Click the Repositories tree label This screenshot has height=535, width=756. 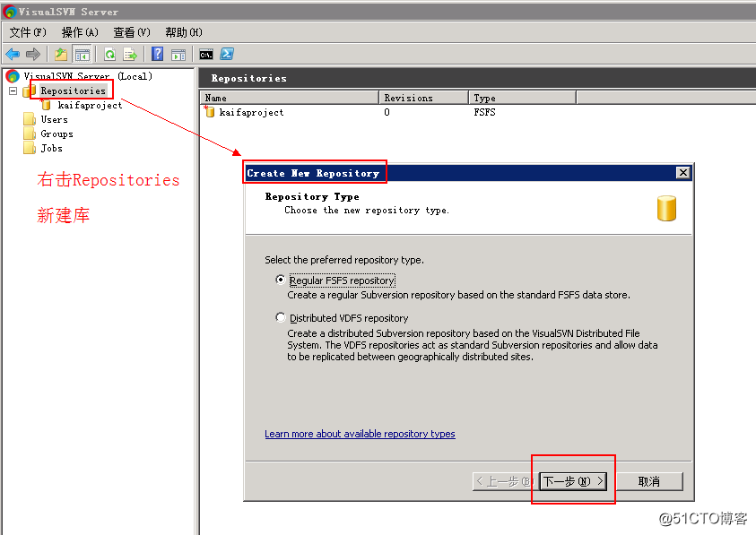(73, 91)
